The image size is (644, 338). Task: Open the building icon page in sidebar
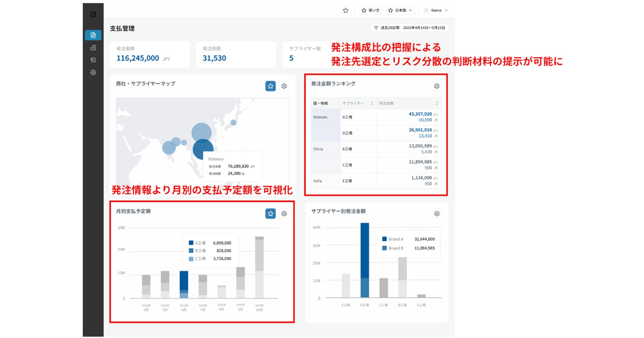(x=93, y=48)
